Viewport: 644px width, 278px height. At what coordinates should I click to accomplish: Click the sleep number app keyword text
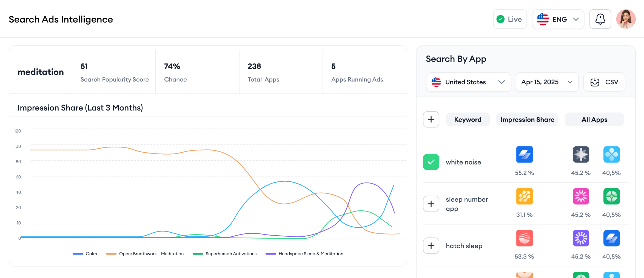pyautogui.click(x=467, y=204)
